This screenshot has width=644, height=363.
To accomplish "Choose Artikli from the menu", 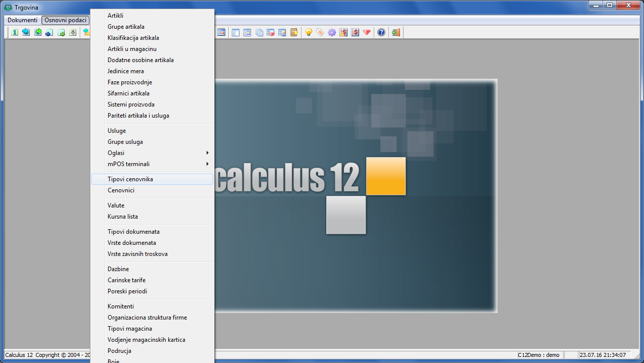I will click(x=115, y=16).
